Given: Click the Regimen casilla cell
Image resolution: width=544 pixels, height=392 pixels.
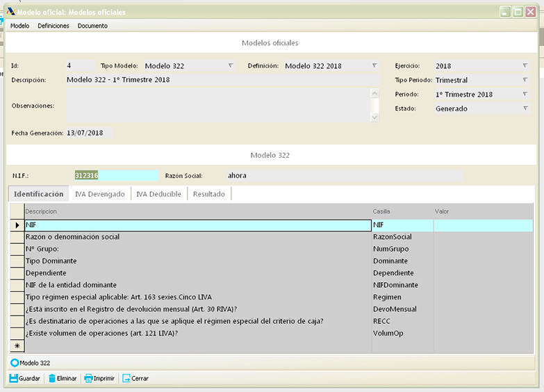Looking at the screenshot, I should pos(402,297).
